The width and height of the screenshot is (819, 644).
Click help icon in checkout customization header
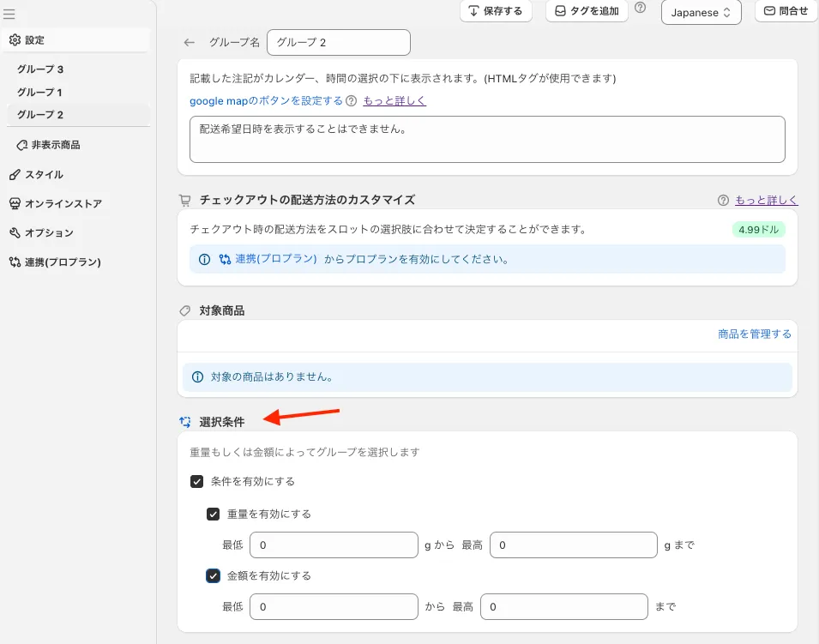coord(723,200)
